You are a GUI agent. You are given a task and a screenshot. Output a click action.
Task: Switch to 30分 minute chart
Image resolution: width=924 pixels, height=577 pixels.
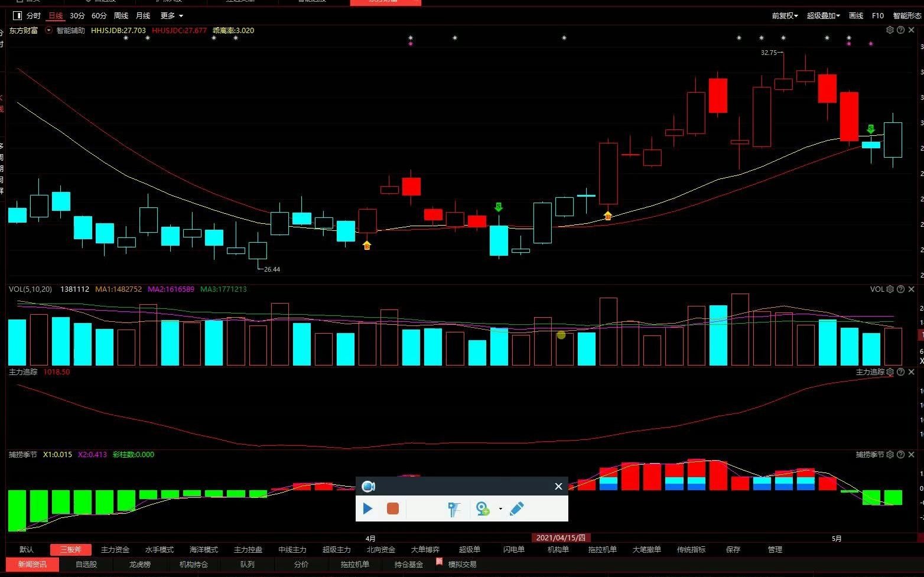point(77,16)
